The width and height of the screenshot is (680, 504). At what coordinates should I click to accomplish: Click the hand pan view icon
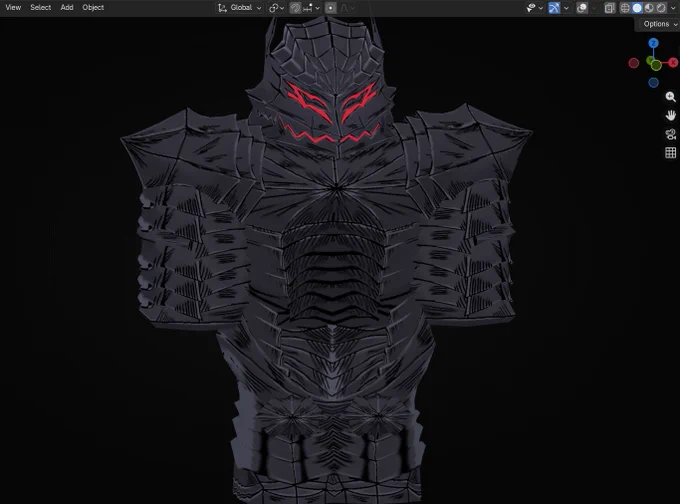670,115
